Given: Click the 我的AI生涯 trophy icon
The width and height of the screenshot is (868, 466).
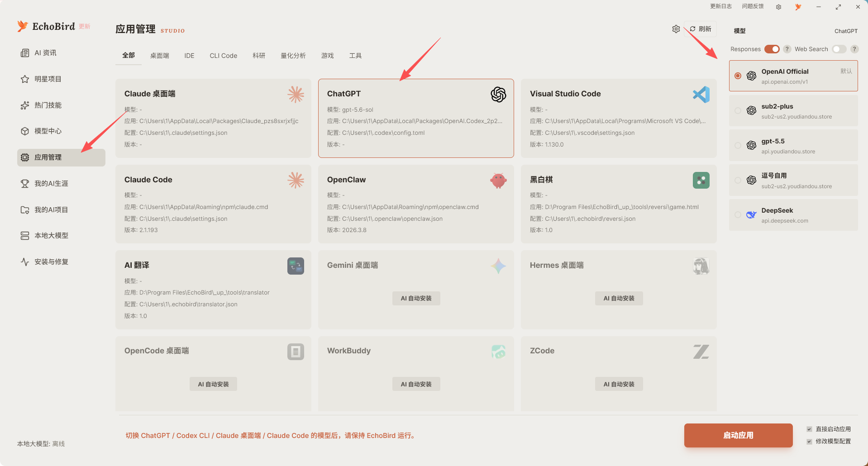Looking at the screenshot, I should point(25,184).
